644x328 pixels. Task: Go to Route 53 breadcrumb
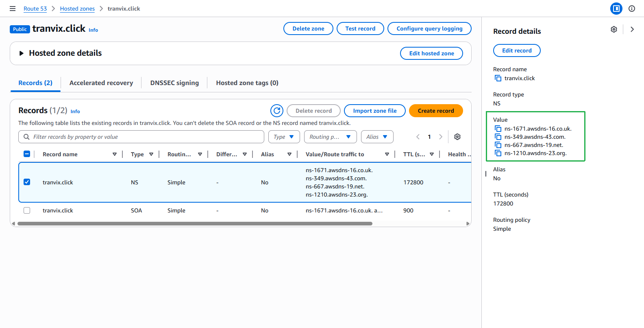[x=35, y=9]
